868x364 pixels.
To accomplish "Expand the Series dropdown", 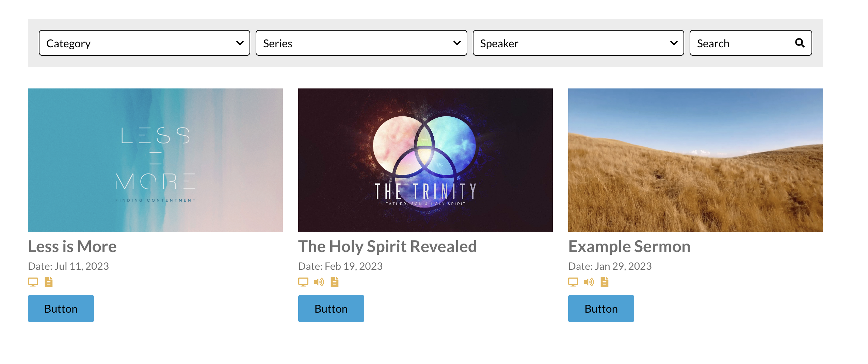I will (x=360, y=43).
